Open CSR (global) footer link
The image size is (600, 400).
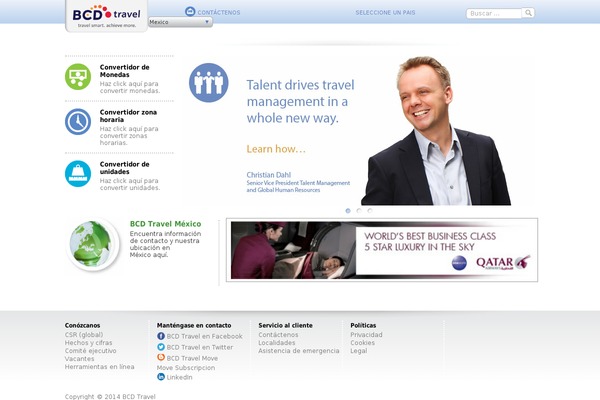84,335
